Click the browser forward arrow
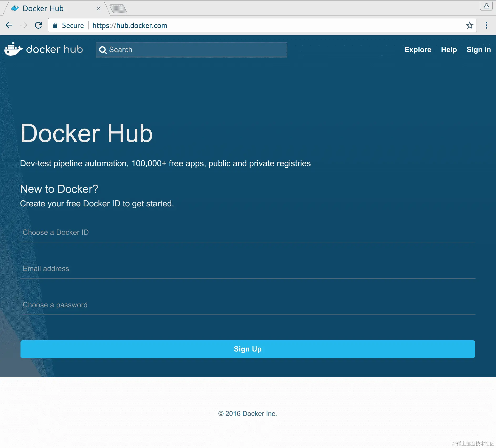Screen dimensions: 496x448 24,25
